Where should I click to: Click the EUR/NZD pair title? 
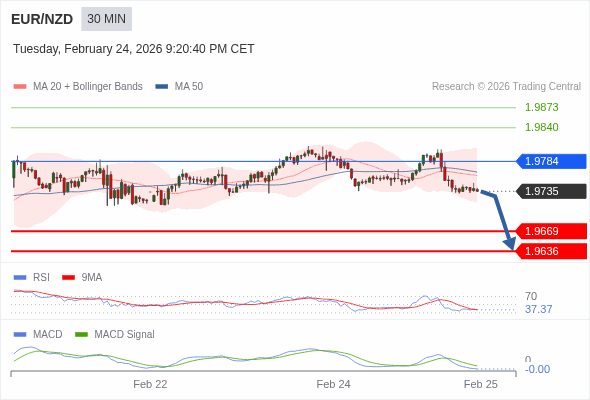click(x=42, y=19)
